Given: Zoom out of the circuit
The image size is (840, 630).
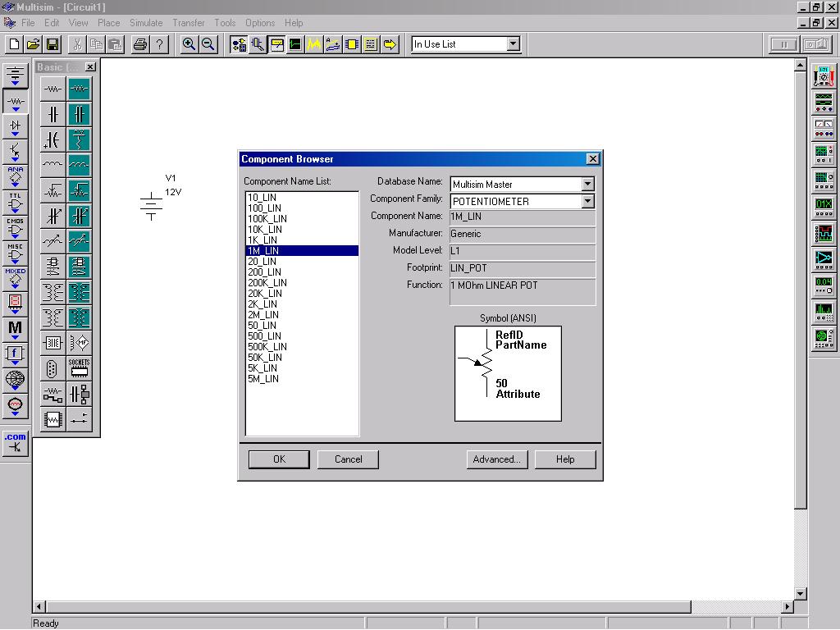Looking at the screenshot, I should pos(208,44).
